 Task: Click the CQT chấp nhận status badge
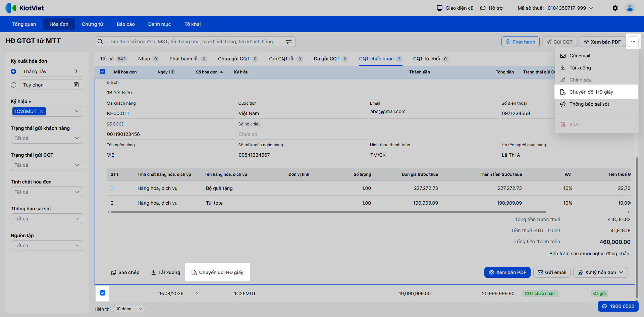540,294
